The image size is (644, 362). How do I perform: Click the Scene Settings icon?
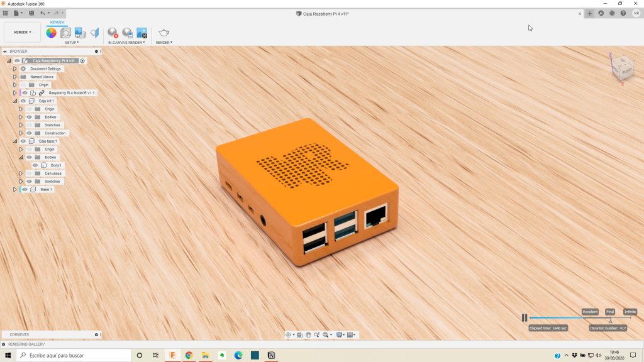point(65,33)
